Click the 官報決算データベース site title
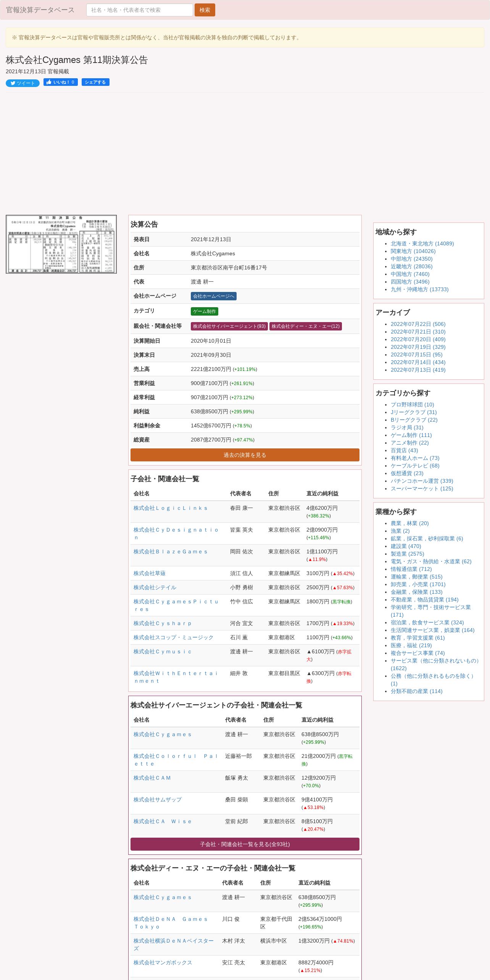 (40, 10)
